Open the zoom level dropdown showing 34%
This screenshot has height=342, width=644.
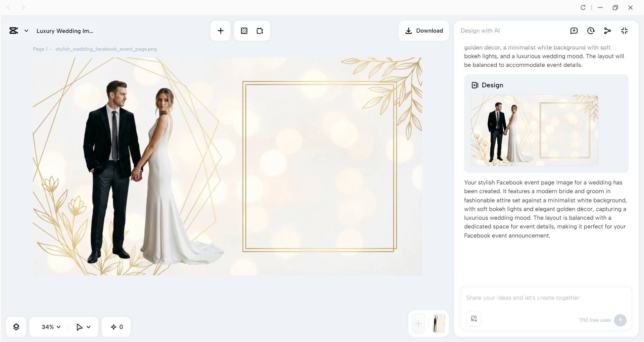tap(50, 327)
